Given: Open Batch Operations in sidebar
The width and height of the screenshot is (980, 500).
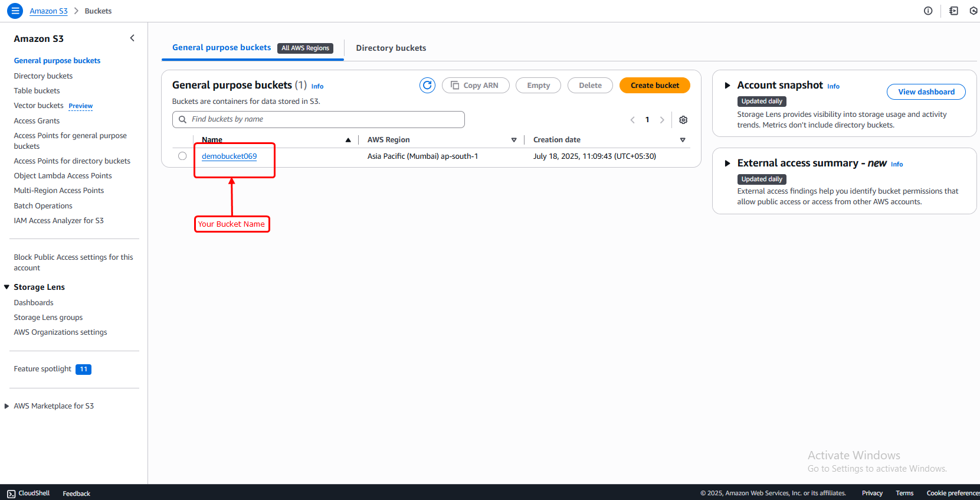Looking at the screenshot, I should click(x=43, y=206).
